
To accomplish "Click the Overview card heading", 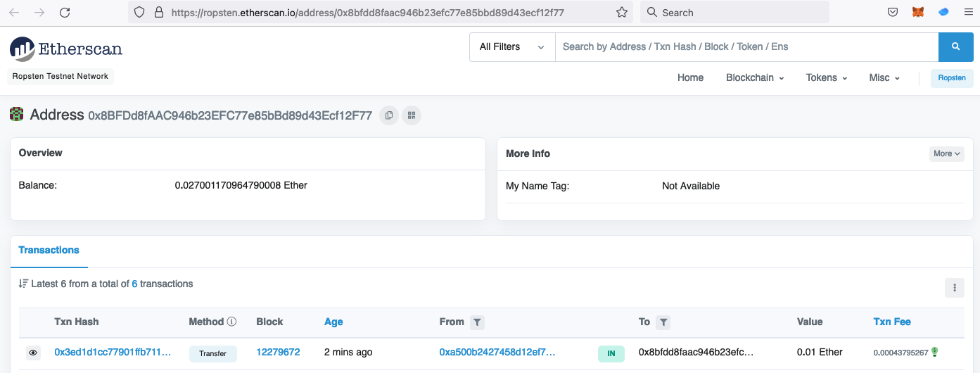I will click(40, 153).
